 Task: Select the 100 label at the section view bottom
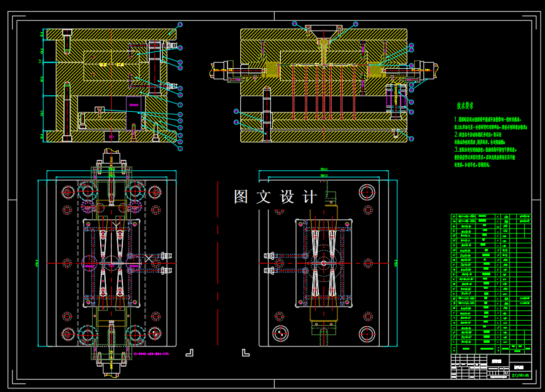pos(111,136)
